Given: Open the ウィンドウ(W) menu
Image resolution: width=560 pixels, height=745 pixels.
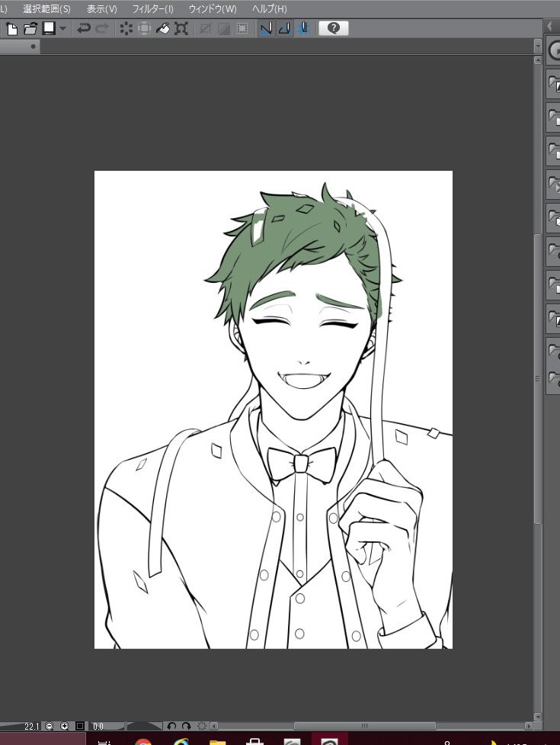Looking at the screenshot, I should (213, 8).
